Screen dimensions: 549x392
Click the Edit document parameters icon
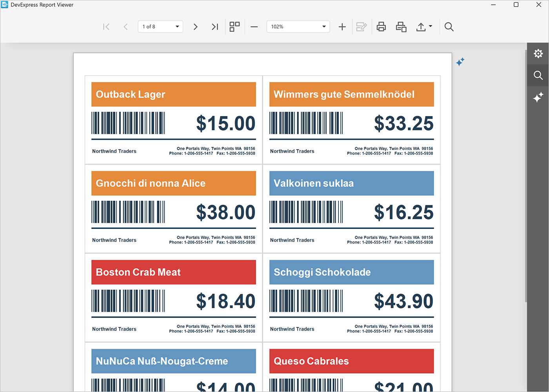pos(361,27)
